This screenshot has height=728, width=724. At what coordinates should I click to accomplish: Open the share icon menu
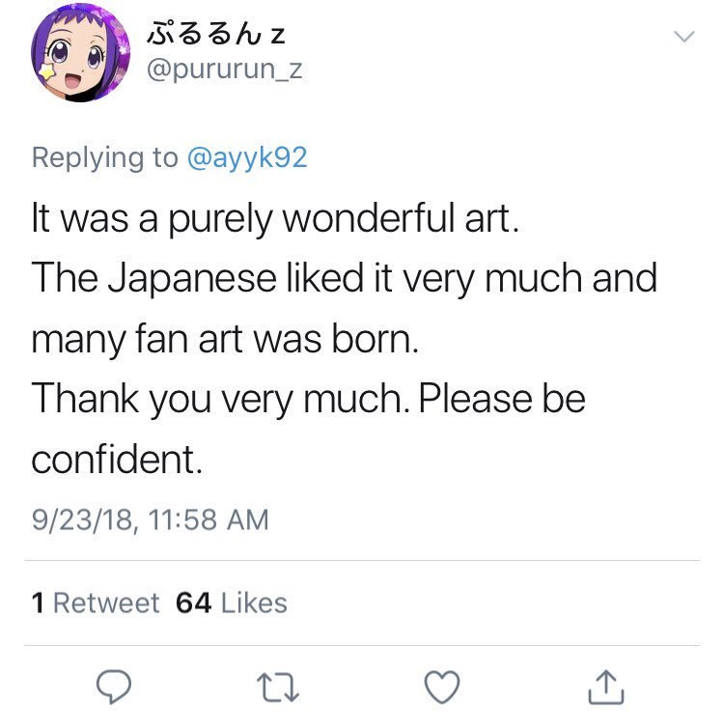[x=605, y=687]
